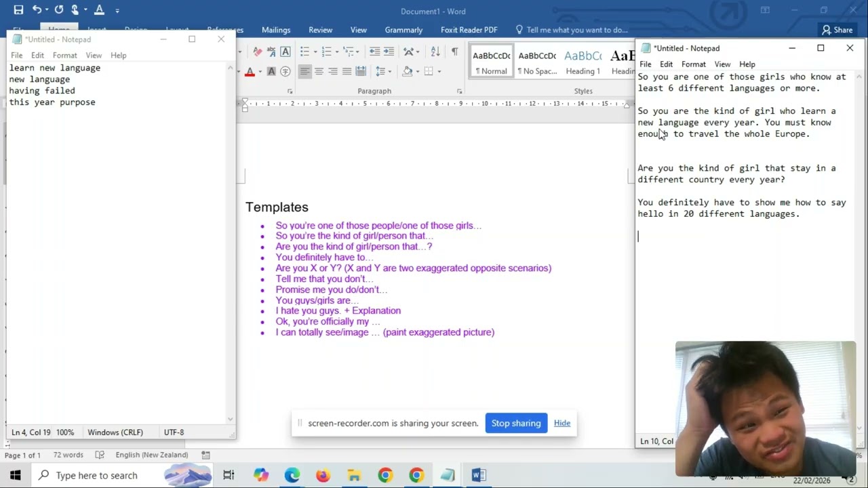This screenshot has height=488, width=868.
Task: Select the Heading 1 style
Action: pos(583,62)
